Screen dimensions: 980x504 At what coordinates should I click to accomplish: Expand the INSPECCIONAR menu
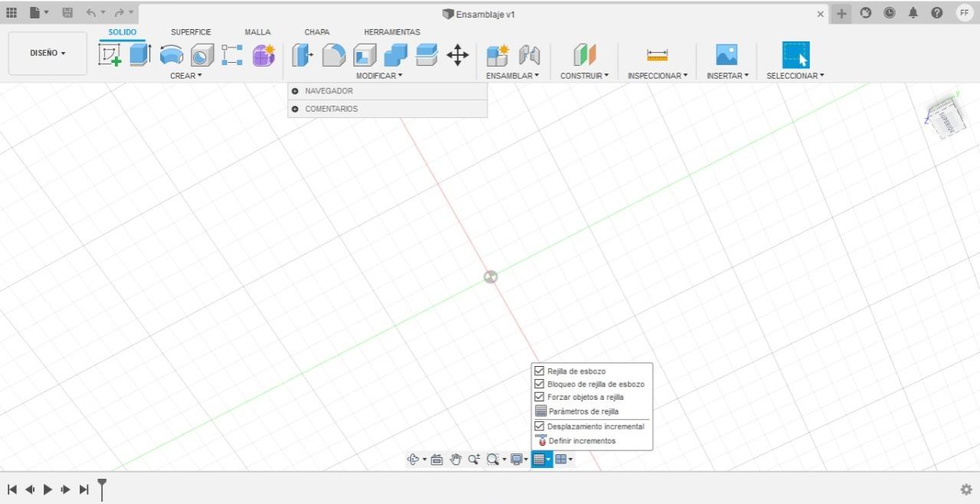pos(657,76)
